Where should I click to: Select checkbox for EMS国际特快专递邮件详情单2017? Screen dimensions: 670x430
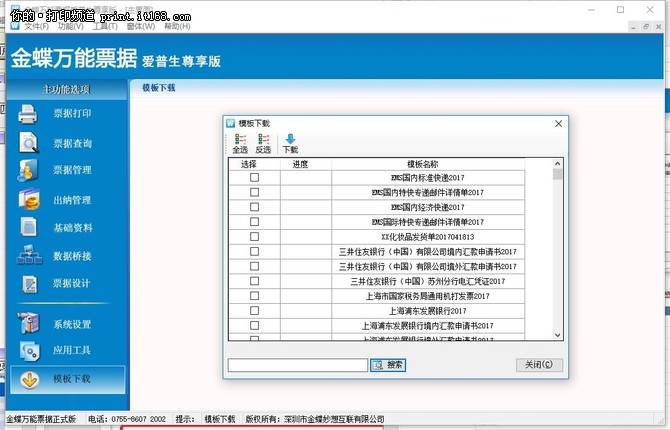(255, 222)
